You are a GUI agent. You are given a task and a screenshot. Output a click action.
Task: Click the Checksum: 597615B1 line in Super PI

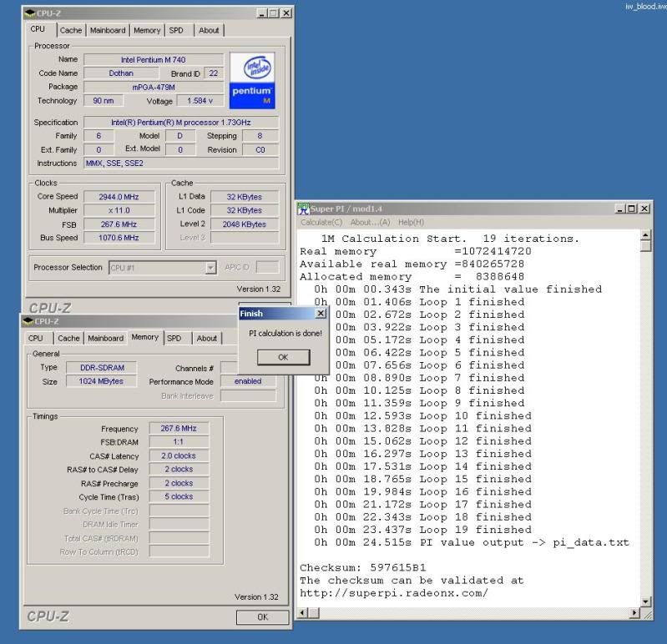363,567
